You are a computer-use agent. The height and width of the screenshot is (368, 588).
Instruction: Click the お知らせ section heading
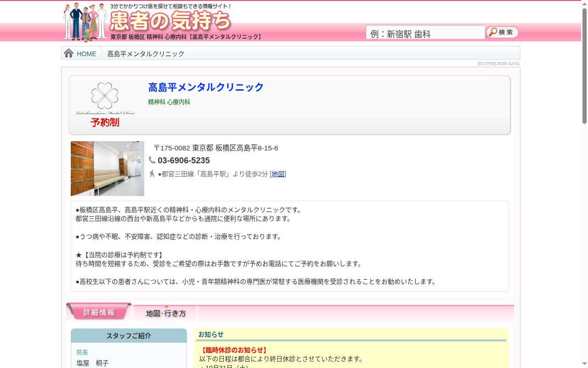click(211, 334)
